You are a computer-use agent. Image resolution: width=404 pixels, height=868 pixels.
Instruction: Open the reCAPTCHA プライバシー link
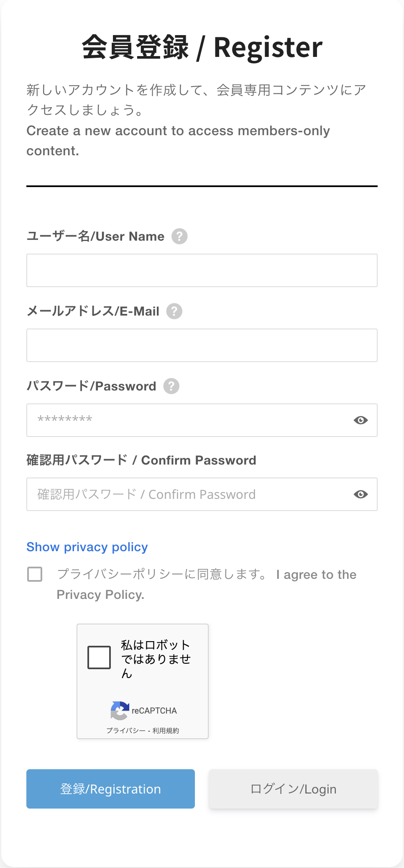point(125,731)
